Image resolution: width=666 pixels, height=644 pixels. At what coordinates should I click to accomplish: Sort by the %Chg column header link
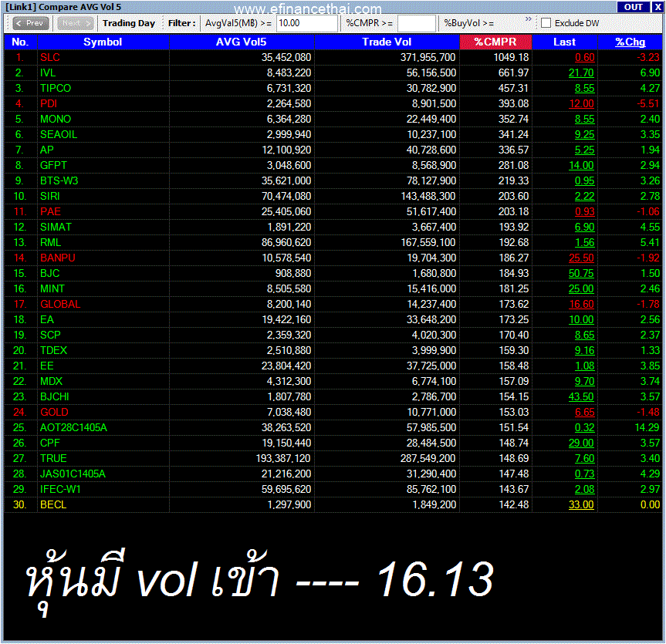[631, 42]
